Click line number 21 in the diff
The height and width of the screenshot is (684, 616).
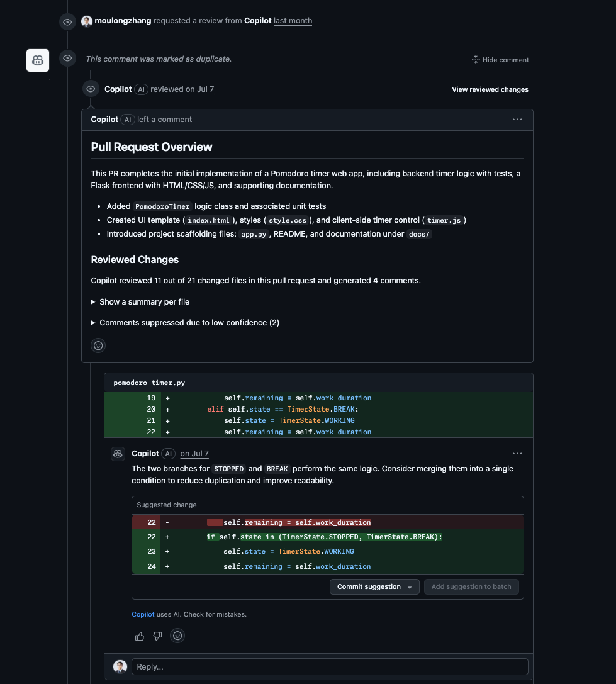click(151, 420)
